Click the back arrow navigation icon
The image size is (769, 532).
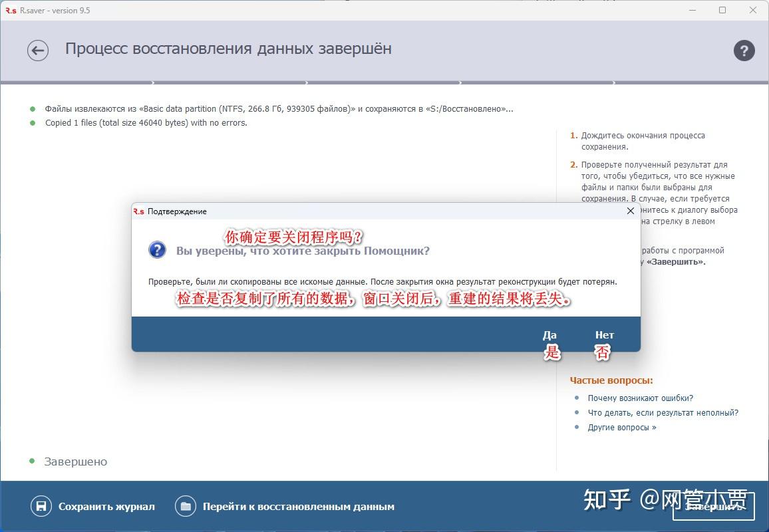[x=38, y=50]
